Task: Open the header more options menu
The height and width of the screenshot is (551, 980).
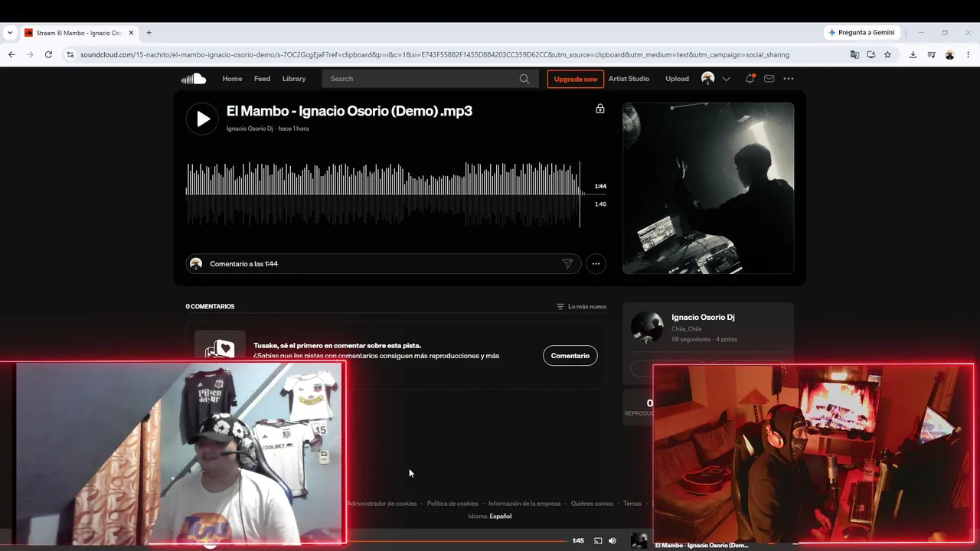Action: tap(789, 79)
